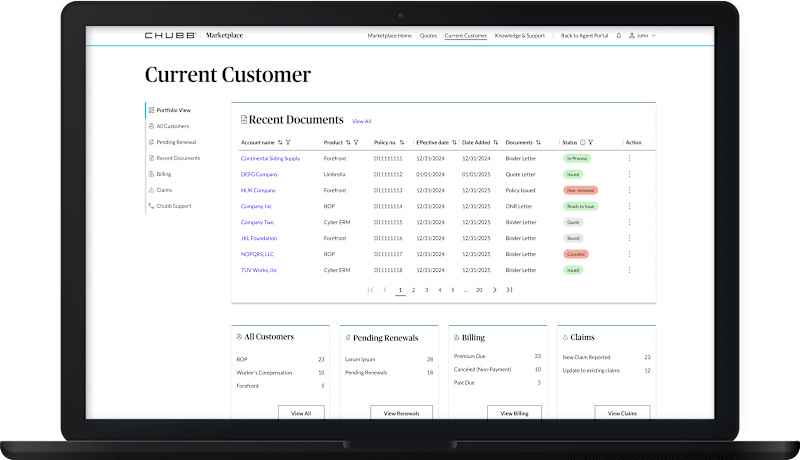Open Knowledge & Support menu item
Viewport: 800px width, 460px height.
[x=519, y=36]
